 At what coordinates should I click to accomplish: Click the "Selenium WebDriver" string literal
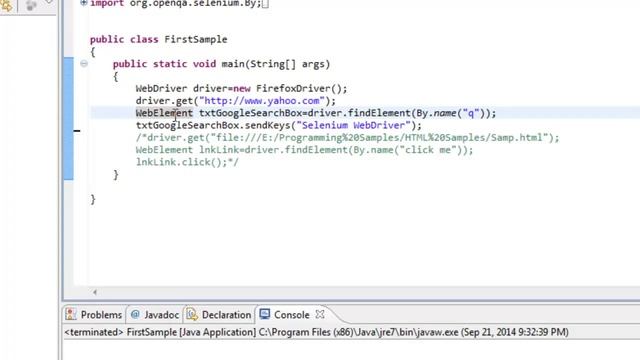(353, 125)
